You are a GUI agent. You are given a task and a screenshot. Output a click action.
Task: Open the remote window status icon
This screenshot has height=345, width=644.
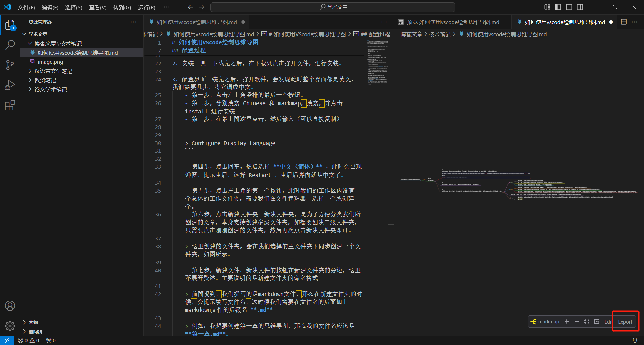[x=7, y=340]
